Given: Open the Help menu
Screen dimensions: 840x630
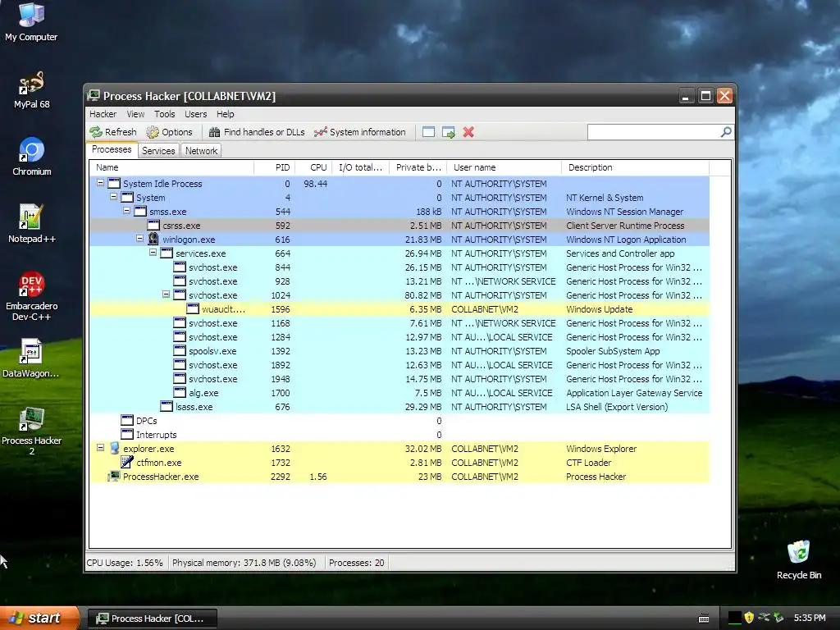Looking at the screenshot, I should (225, 114).
